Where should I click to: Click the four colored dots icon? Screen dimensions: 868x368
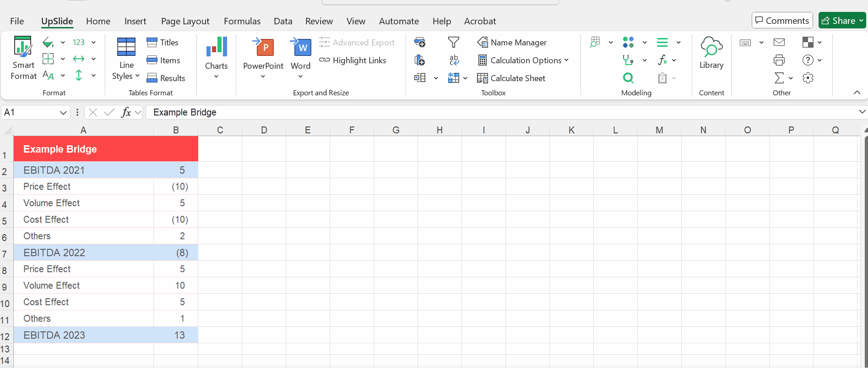coord(629,42)
